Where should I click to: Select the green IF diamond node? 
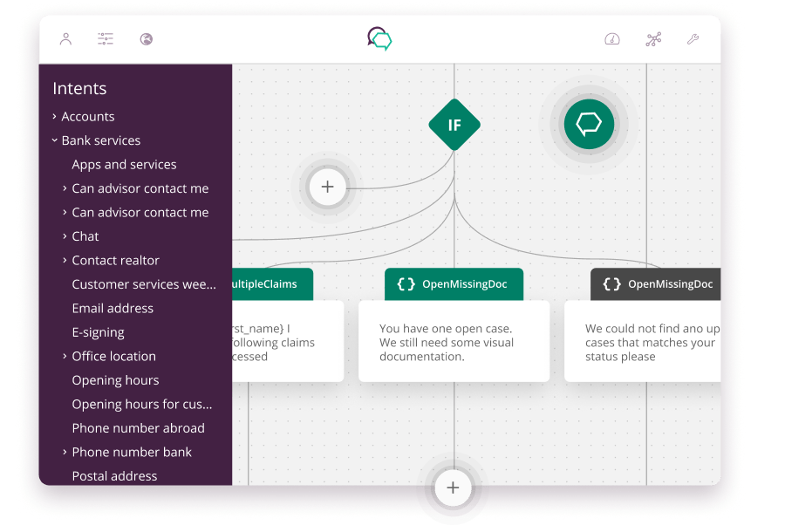[454, 125]
